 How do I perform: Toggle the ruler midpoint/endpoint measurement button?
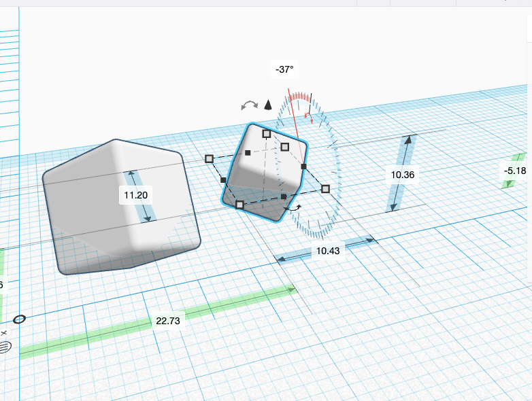[x=5, y=347]
